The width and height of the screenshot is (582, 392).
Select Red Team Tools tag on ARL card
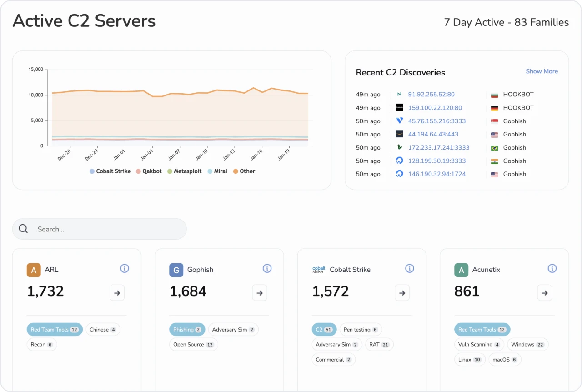point(55,330)
